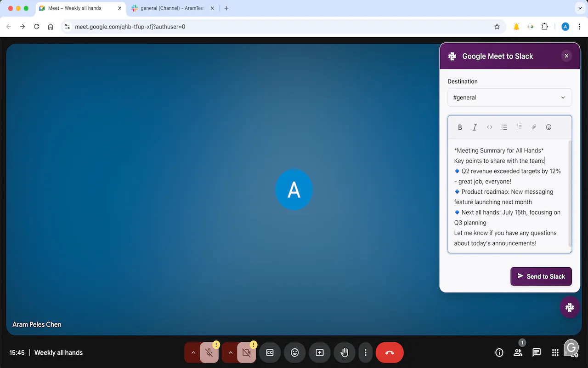This screenshot has height=368, width=588.
Task: Click the 15:45 meeting clock
Action: pos(17,353)
